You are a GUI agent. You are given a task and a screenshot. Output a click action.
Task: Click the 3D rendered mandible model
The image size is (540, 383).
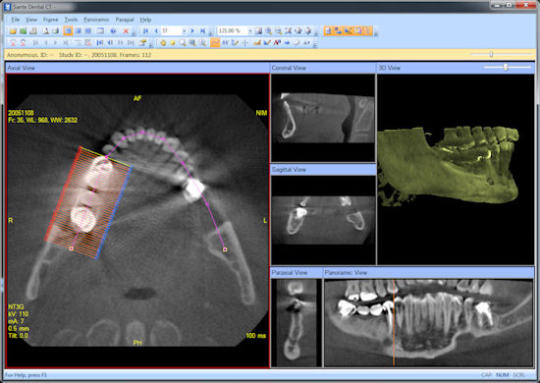(x=448, y=165)
